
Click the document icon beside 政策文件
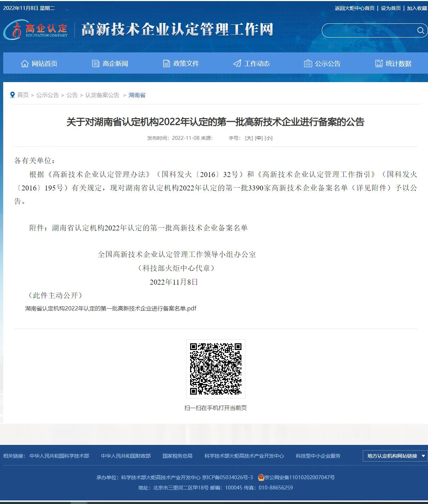166,63
